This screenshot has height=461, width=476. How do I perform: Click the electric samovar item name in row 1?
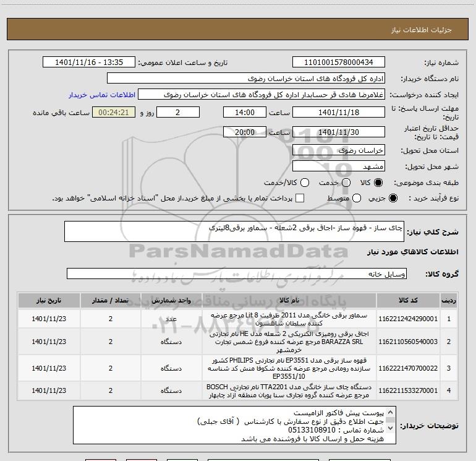click(x=289, y=319)
